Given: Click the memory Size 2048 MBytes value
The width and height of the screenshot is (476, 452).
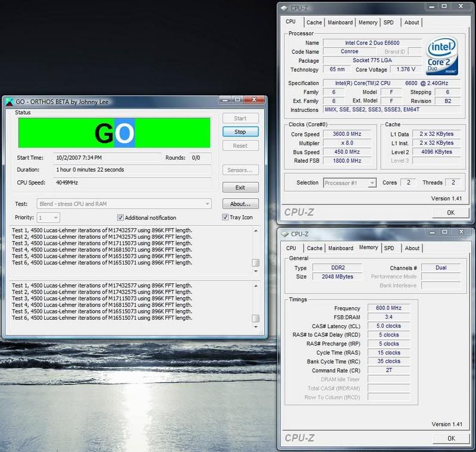Looking at the screenshot, I should (x=337, y=277).
